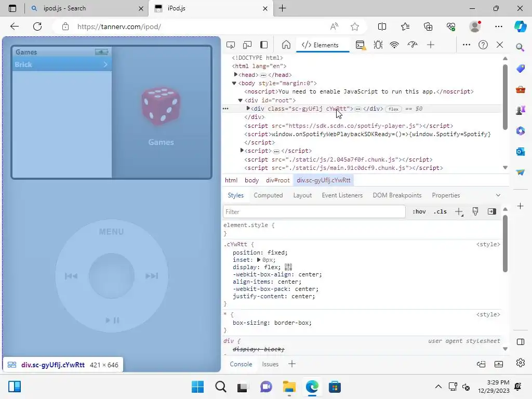Click the browser address bar URL
This screenshot has width=532, height=399.
coord(119,26)
